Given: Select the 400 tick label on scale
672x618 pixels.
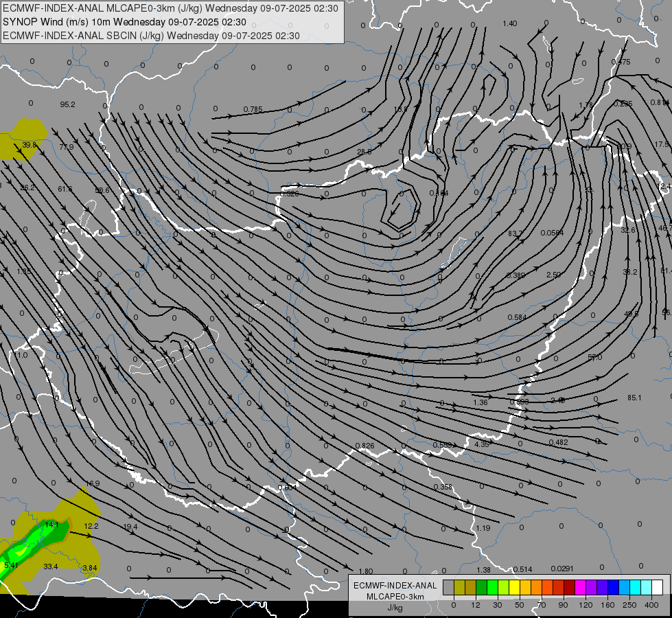Looking at the screenshot, I should [651, 605].
